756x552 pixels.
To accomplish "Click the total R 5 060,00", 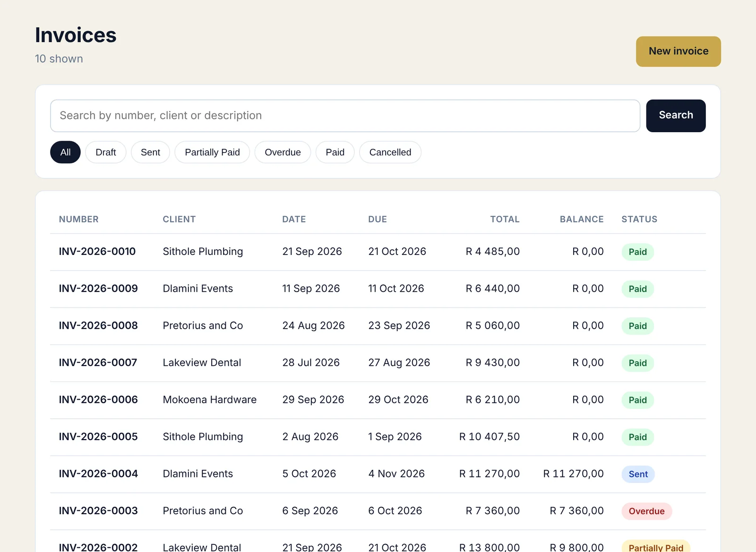I will point(492,326).
